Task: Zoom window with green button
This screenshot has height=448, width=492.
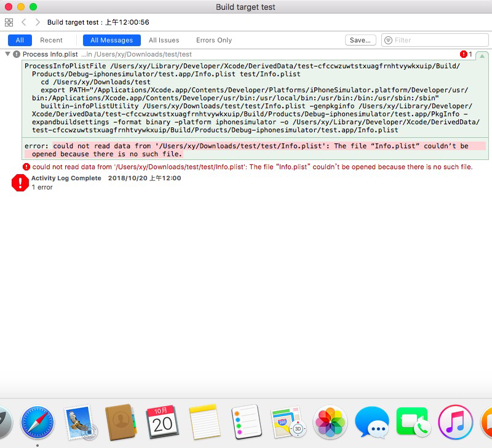Action: [x=33, y=7]
